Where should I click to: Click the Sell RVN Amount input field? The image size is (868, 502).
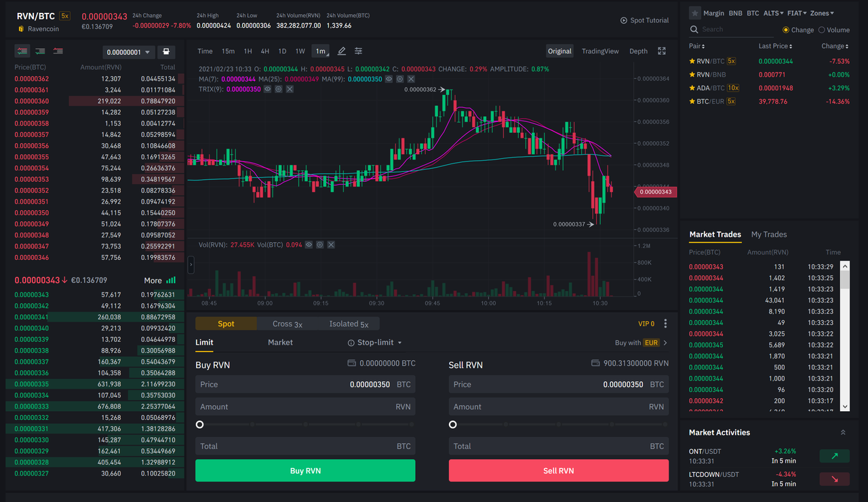click(x=559, y=407)
